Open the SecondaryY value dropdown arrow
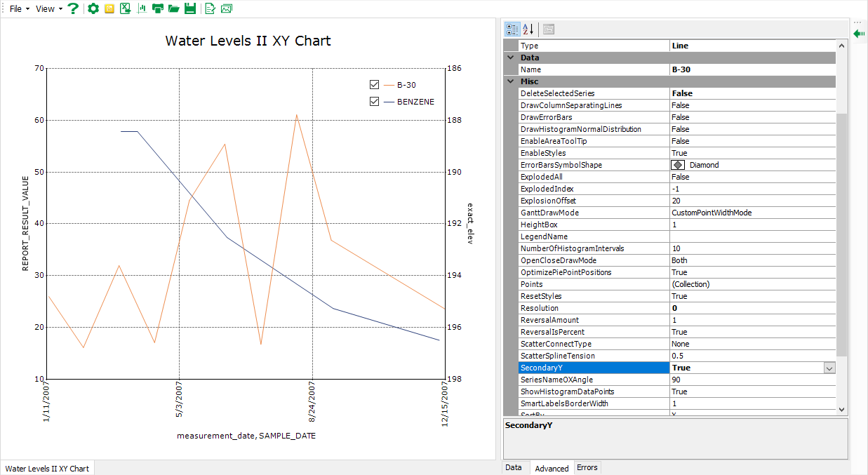Screen dimensions: 868x475 [x=829, y=368]
